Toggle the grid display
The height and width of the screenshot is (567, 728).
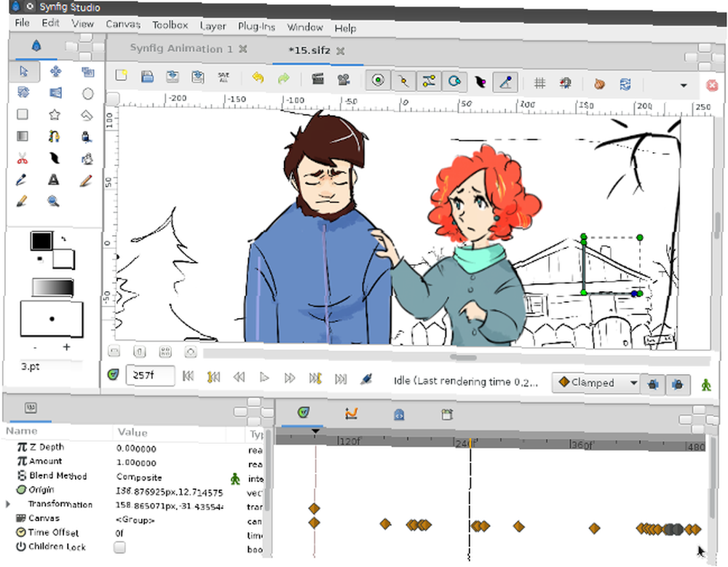(539, 83)
